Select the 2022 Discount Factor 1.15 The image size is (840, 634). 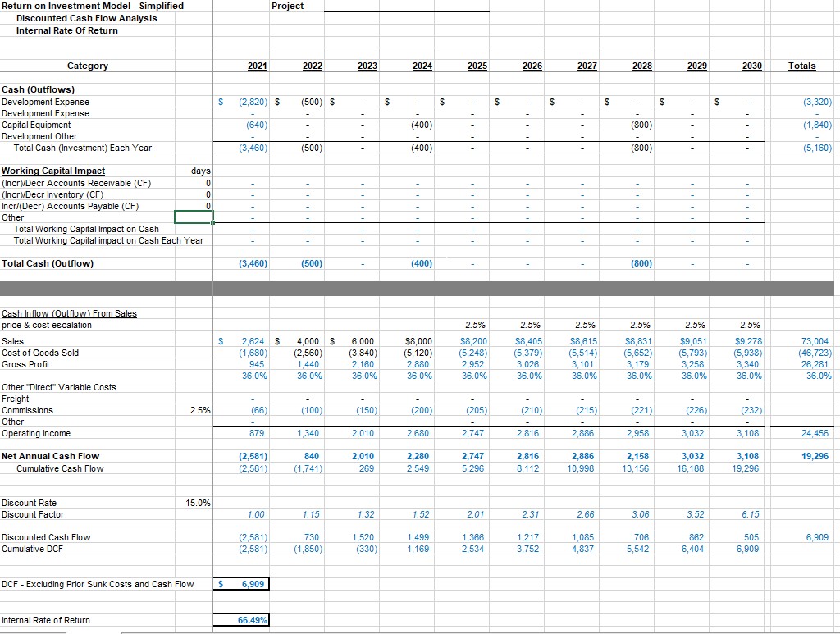click(311, 514)
